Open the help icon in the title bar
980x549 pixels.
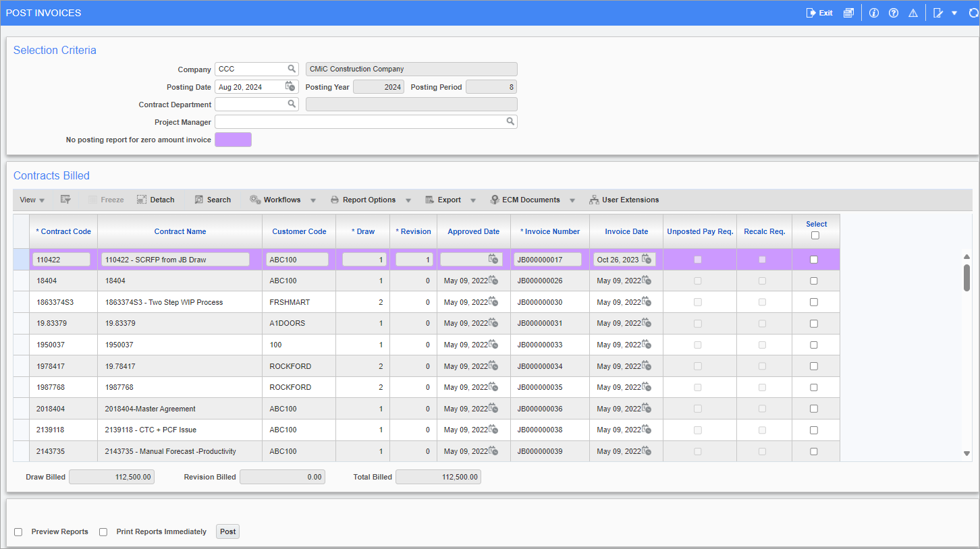click(x=893, y=12)
